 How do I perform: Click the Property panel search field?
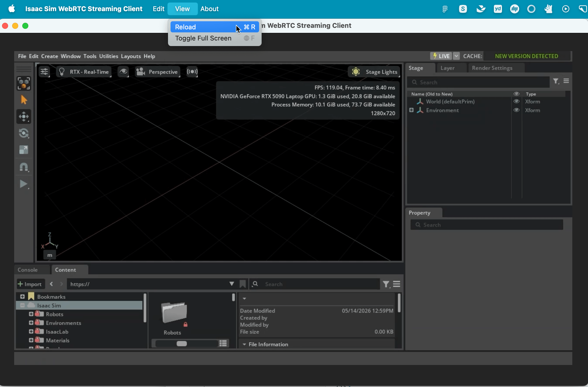[x=487, y=225]
